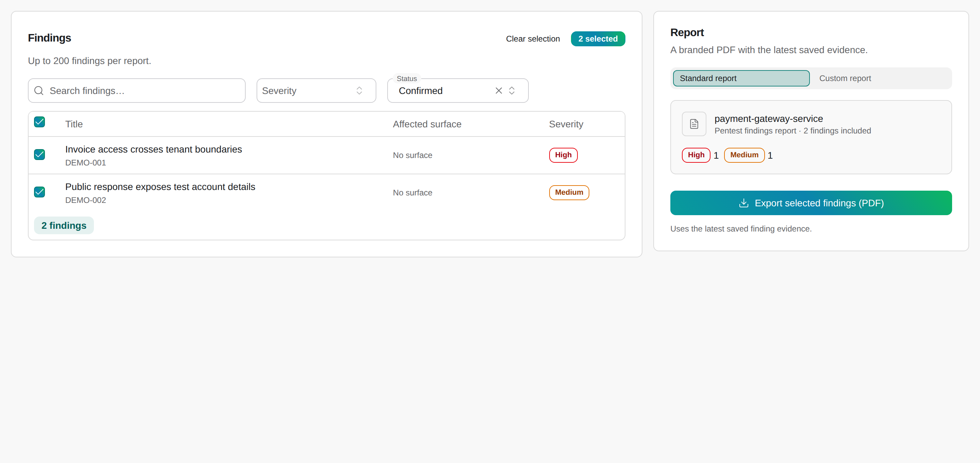
Task: Click DEMO-001 identifier
Action: coord(86,163)
